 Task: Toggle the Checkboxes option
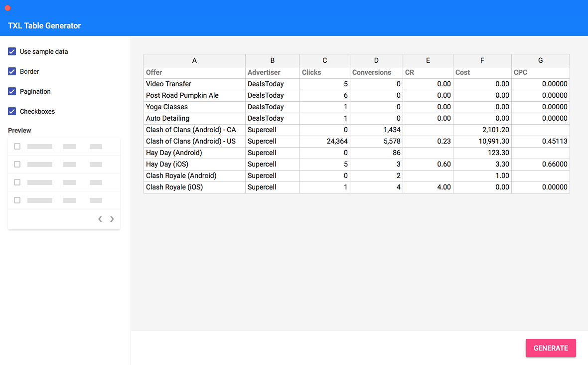(12, 111)
